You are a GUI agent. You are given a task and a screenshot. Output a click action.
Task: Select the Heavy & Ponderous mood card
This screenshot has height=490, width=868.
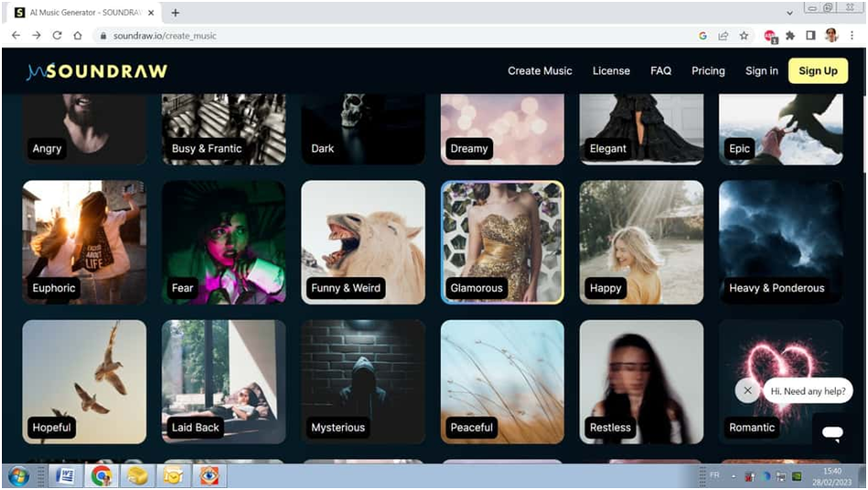pyautogui.click(x=781, y=242)
